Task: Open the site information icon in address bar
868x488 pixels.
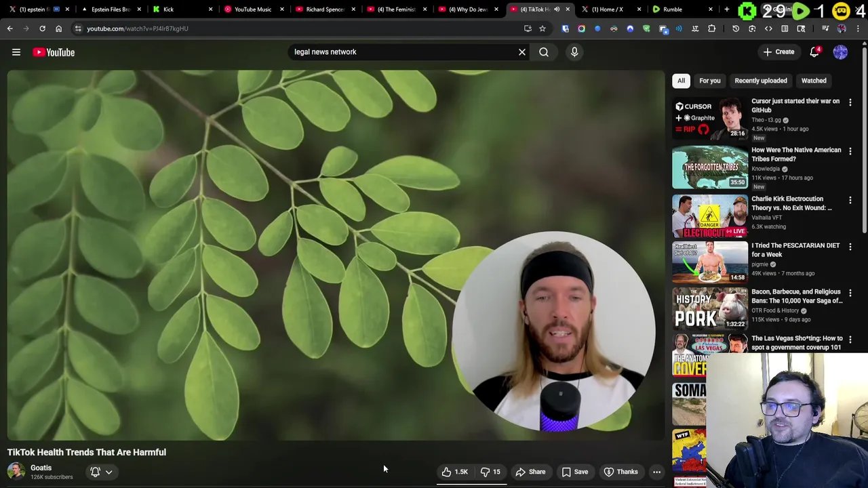Action: coord(78,28)
